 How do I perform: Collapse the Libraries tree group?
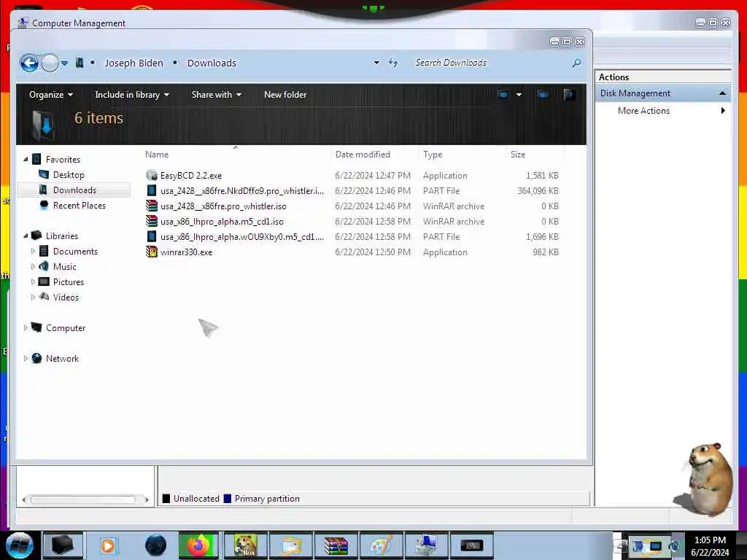(x=26, y=236)
